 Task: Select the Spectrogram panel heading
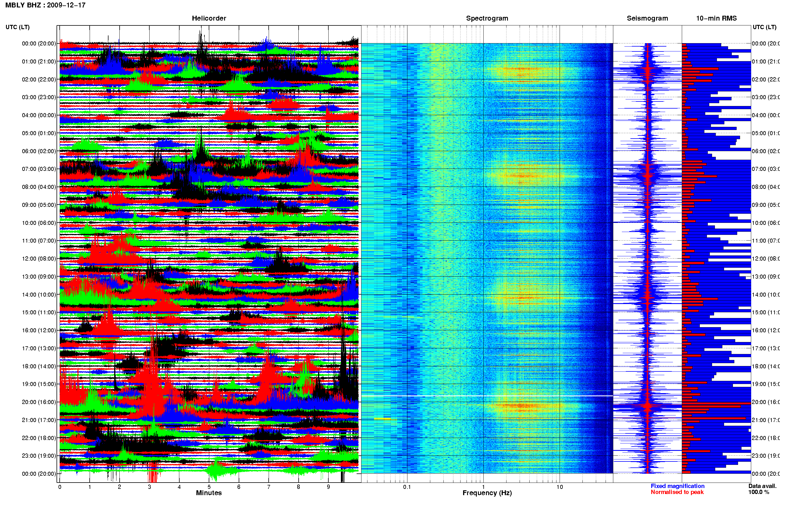pyautogui.click(x=487, y=18)
